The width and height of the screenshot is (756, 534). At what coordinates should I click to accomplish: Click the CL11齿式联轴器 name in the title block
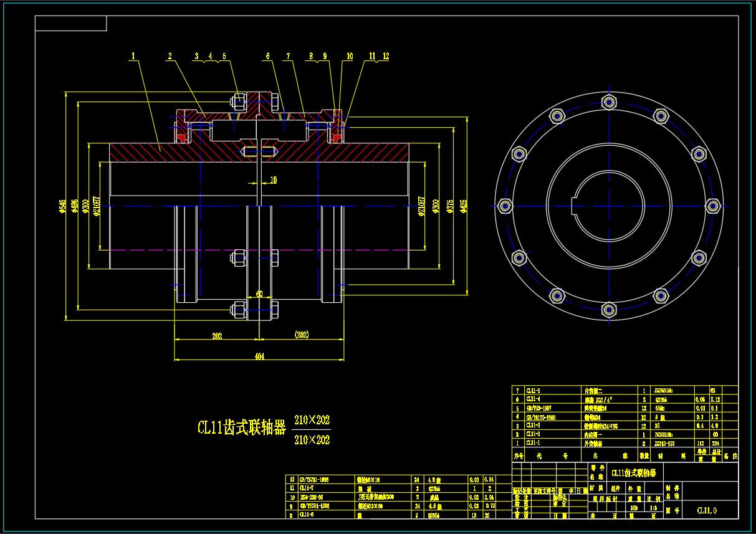pos(634,473)
